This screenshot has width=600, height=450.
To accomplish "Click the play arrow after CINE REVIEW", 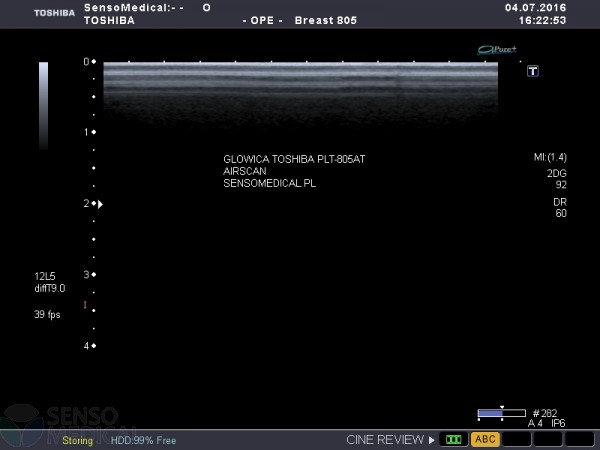I will (x=432, y=439).
